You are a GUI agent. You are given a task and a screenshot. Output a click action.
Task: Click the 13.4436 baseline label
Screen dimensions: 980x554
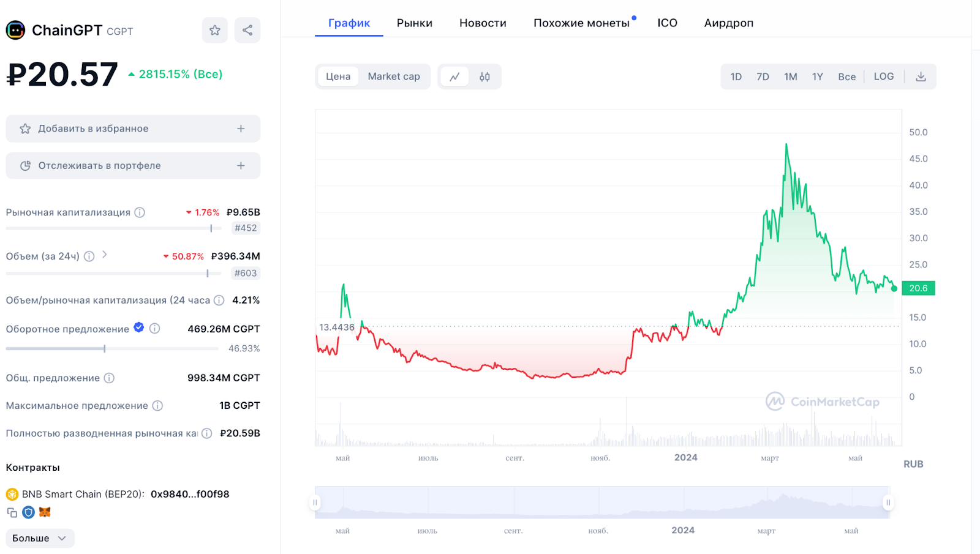point(336,328)
